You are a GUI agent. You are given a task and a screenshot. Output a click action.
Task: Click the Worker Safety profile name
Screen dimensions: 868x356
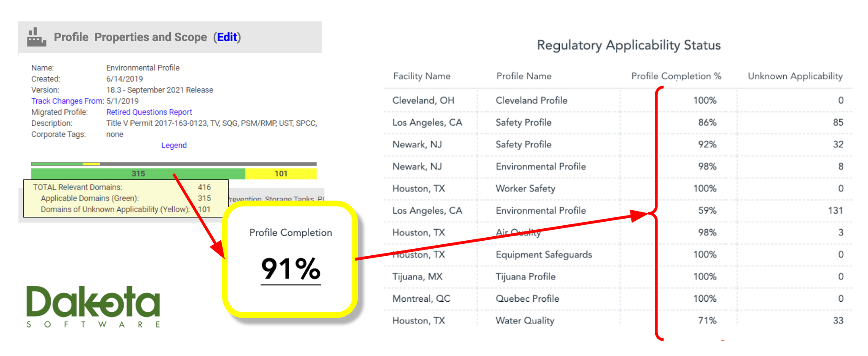click(x=525, y=189)
